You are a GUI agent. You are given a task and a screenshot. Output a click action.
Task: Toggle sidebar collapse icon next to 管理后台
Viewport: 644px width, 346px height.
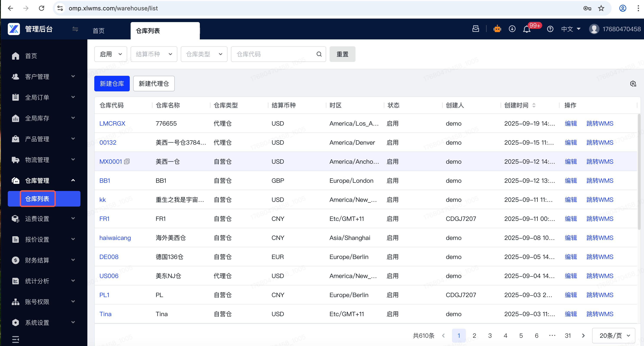(75, 29)
